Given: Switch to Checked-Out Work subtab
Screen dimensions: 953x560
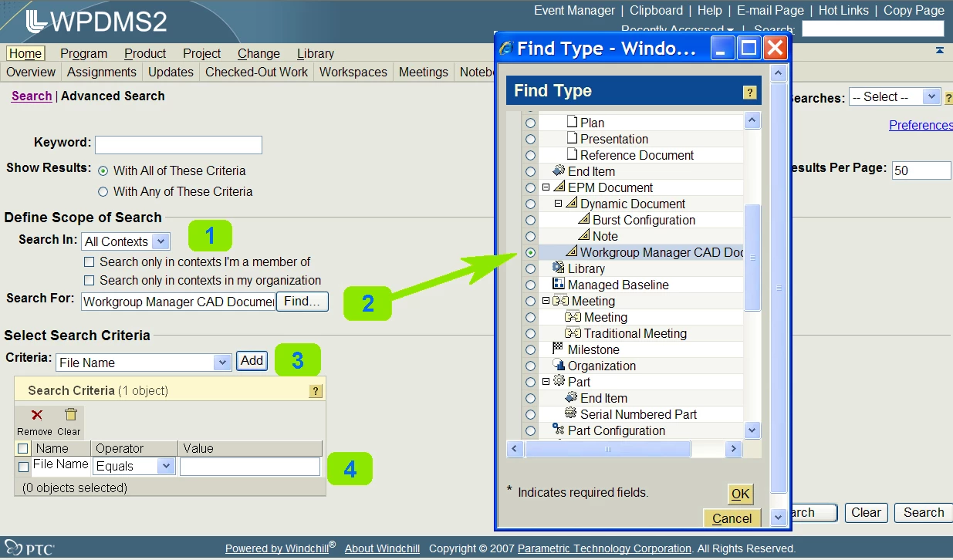Looking at the screenshot, I should (x=256, y=72).
